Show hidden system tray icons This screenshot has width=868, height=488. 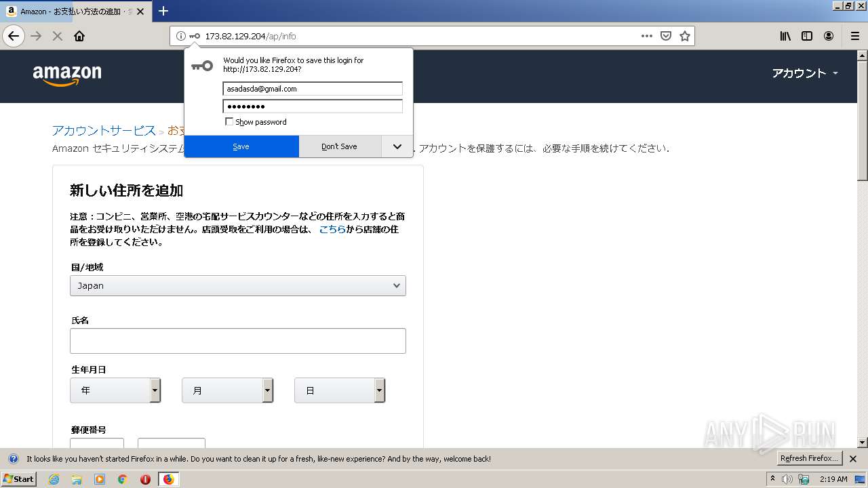[772, 479]
